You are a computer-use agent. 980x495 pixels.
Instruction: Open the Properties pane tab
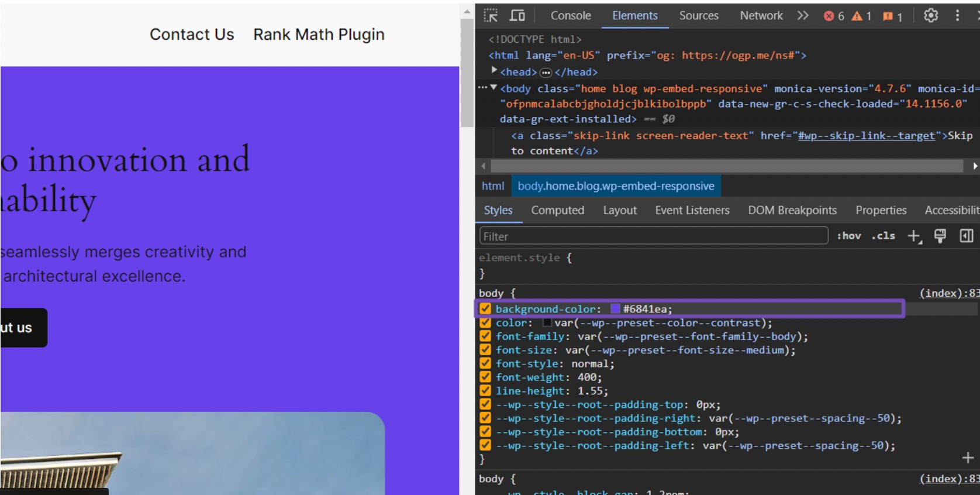(881, 210)
